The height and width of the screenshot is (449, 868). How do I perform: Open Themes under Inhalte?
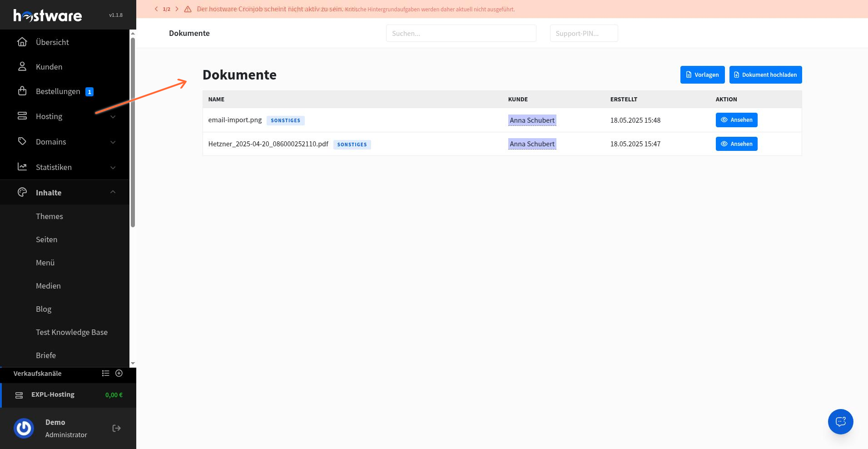click(50, 216)
